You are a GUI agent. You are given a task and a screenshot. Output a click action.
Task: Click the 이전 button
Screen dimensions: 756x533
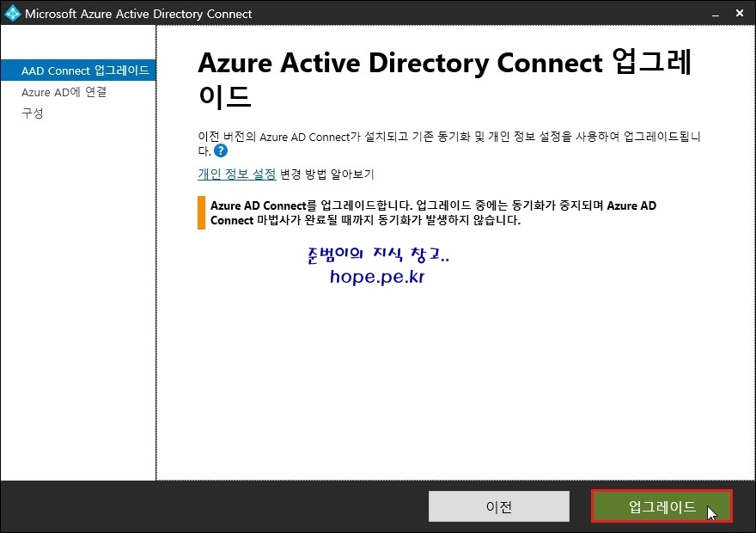coord(498,506)
